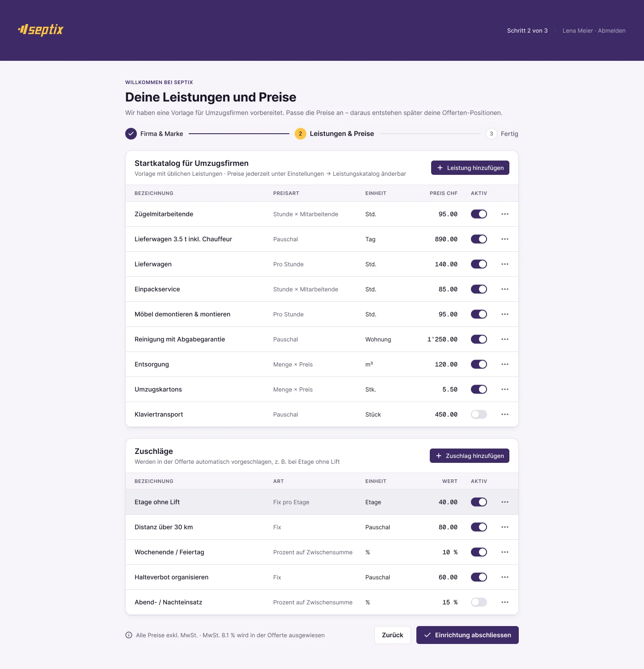Open more options for Möbel demontieren row
The image size is (644, 669).
505,314
